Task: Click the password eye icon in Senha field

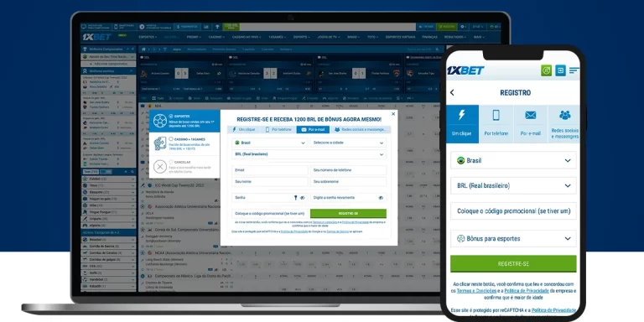Action: point(303,198)
